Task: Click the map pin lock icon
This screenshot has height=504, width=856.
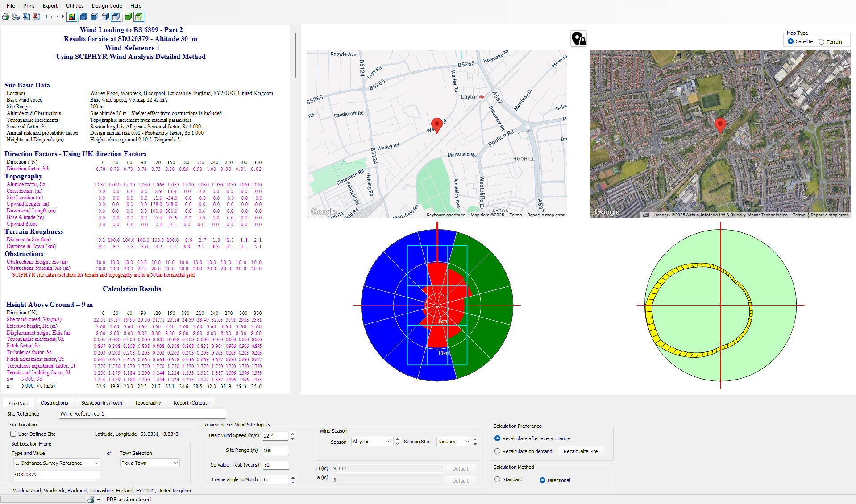Action: coord(578,39)
